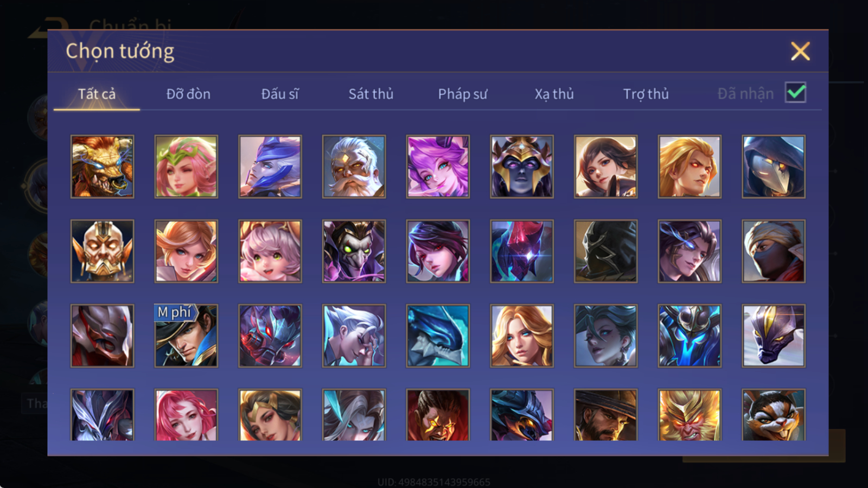This screenshot has width=868, height=488.
Task: Select the golden lion beast hero portrait
Action: 102,166
